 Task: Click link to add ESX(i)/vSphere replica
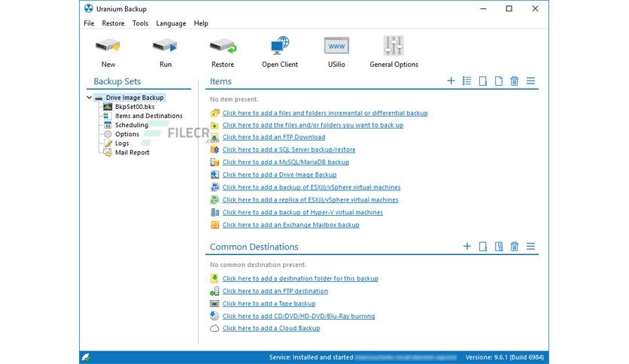tap(311, 199)
